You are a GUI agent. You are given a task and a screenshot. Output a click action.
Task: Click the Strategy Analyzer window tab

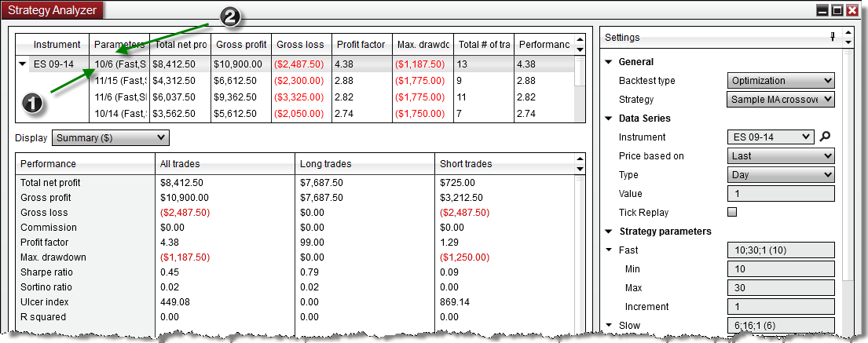click(52, 10)
